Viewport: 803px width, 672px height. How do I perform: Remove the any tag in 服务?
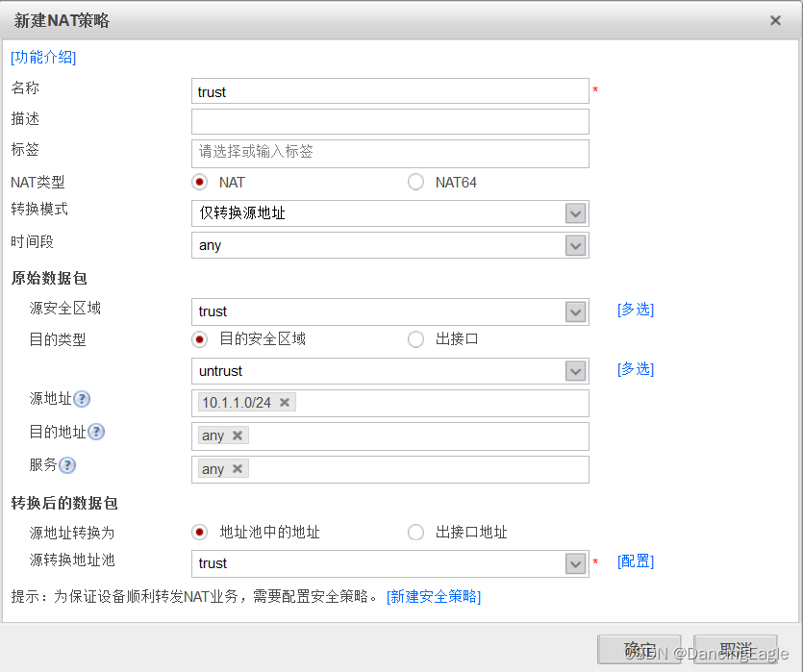(x=238, y=469)
